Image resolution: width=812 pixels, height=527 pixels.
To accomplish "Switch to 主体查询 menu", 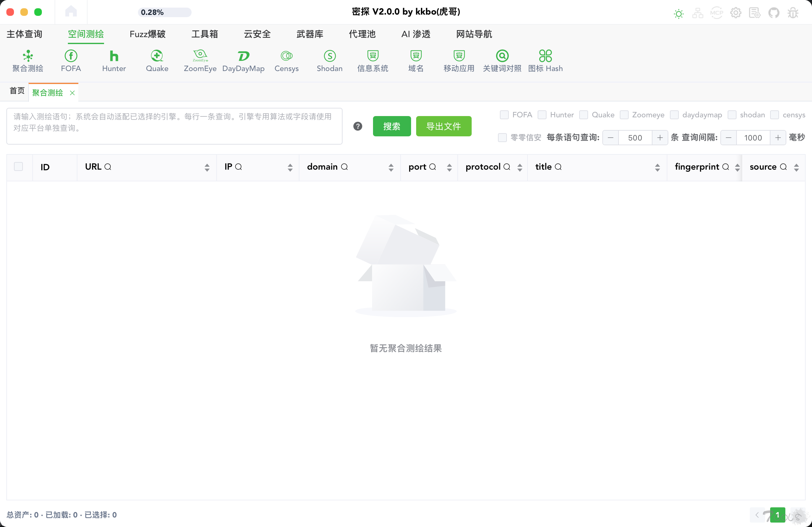I will tap(24, 34).
